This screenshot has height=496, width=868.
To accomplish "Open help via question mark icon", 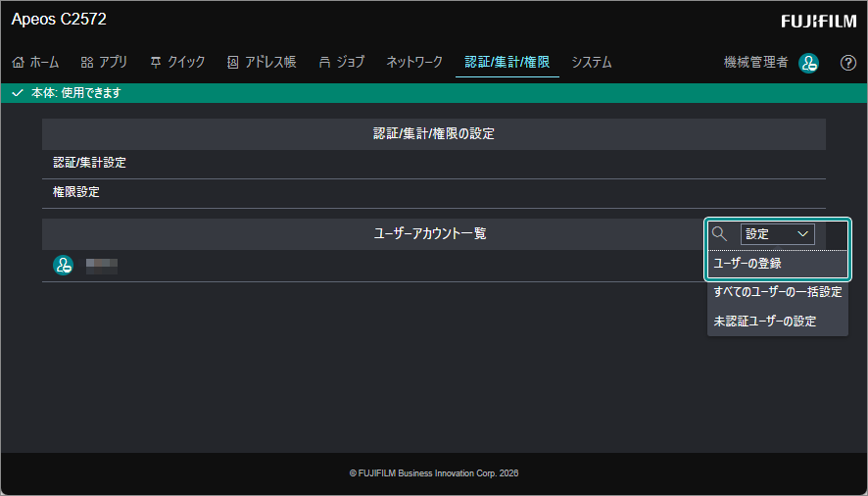I will (848, 63).
